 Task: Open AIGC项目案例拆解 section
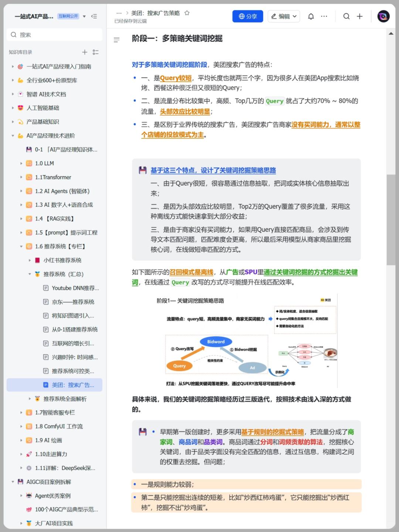49,482
